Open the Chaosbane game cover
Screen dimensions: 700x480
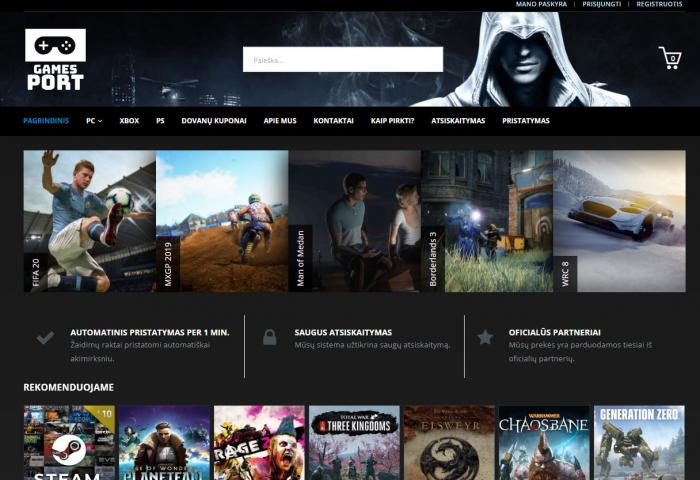tap(544, 442)
